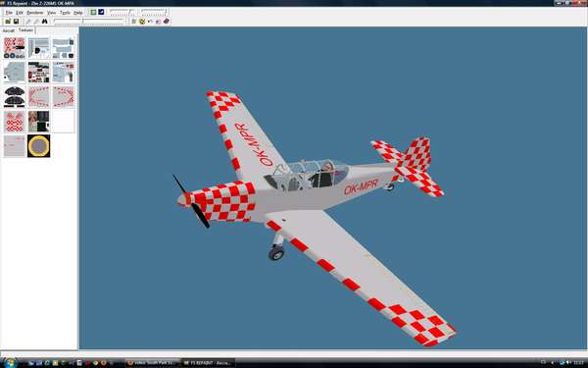Click the binoculars find icon

(45, 22)
